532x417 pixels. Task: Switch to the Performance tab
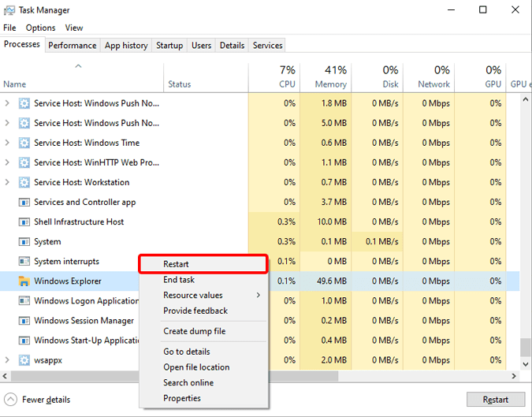[x=73, y=46]
